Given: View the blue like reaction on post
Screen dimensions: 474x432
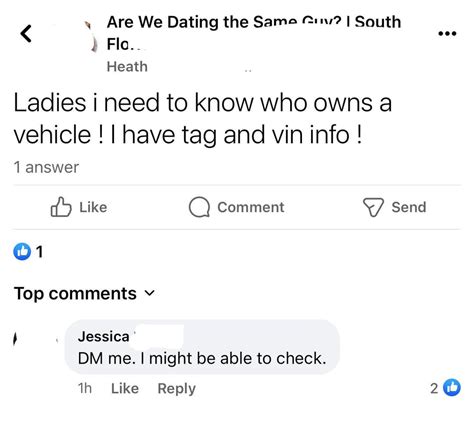Looking at the screenshot, I should click(x=22, y=251).
